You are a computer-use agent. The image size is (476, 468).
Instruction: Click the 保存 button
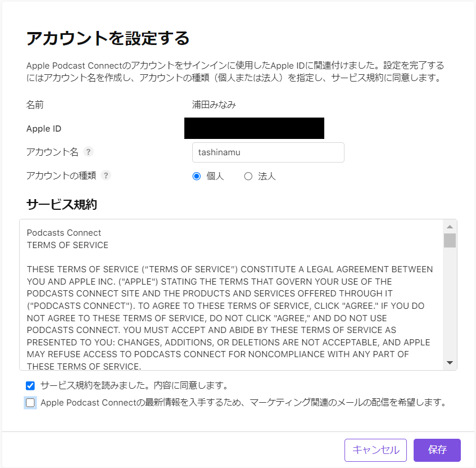click(x=437, y=450)
